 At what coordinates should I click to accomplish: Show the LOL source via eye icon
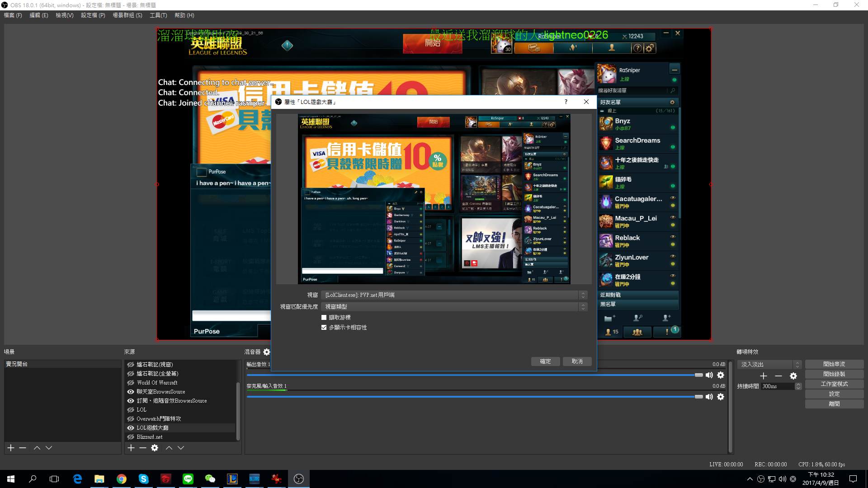[x=131, y=410]
